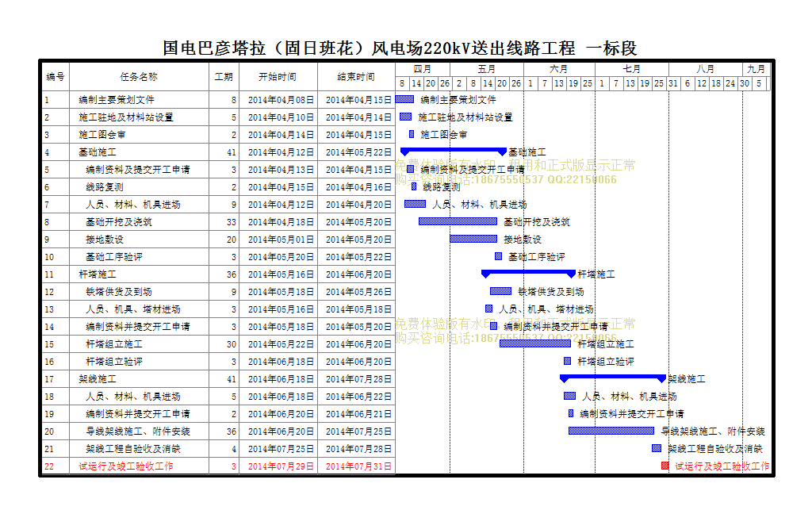
Task: Select the 六月 month header in timeline
Action: pos(559,69)
